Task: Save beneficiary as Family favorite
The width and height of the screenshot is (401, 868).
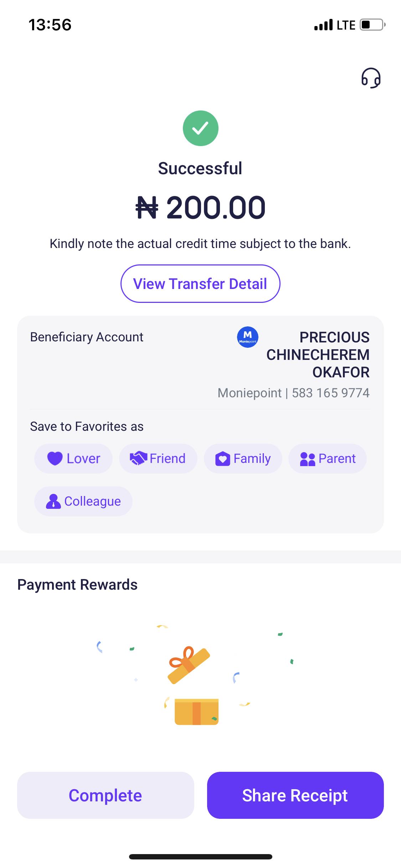Action: coord(243,459)
